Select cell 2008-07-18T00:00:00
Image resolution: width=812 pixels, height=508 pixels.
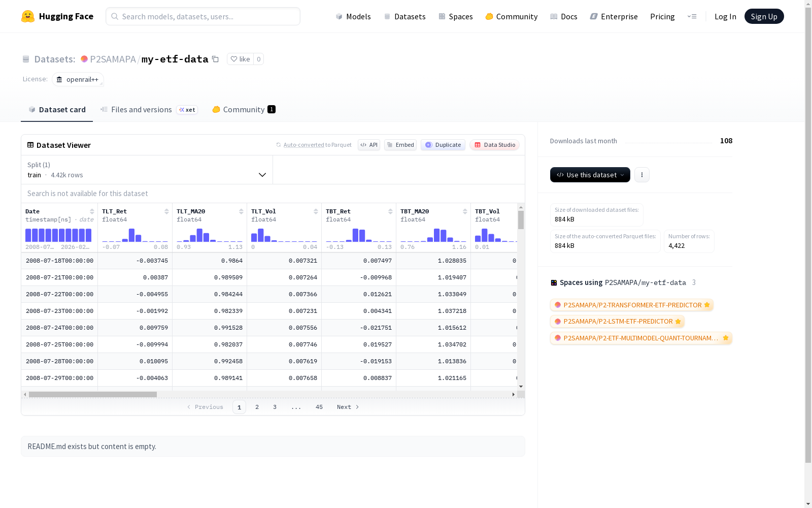(59, 261)
